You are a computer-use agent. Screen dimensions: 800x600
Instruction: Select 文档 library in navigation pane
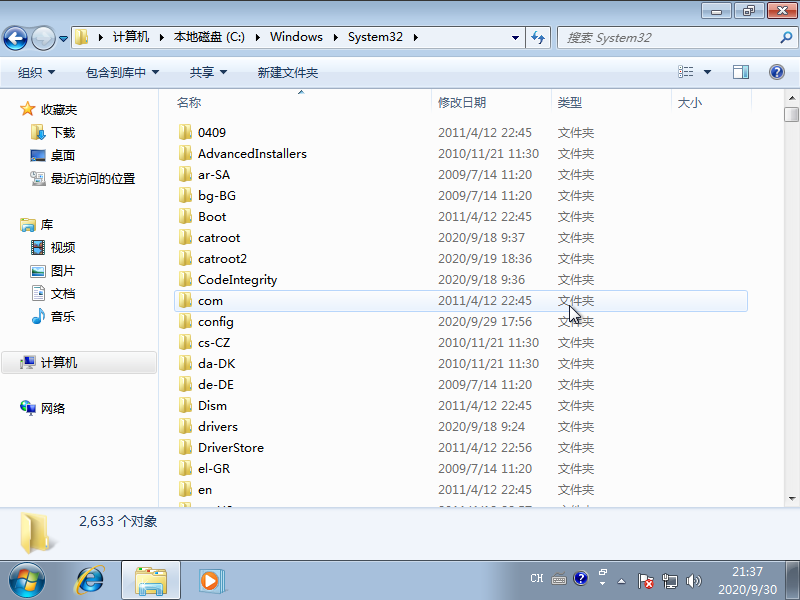click(63, 293)
